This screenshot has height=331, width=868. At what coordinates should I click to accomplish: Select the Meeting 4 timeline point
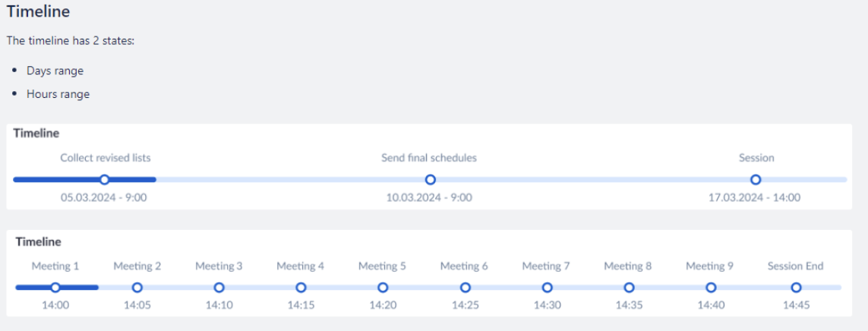[x=301, y=288]
